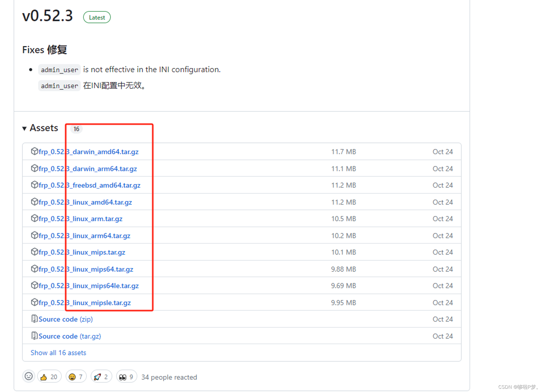
Task: Expand list with Show all 16 assets
Action: tap(58, 353)
